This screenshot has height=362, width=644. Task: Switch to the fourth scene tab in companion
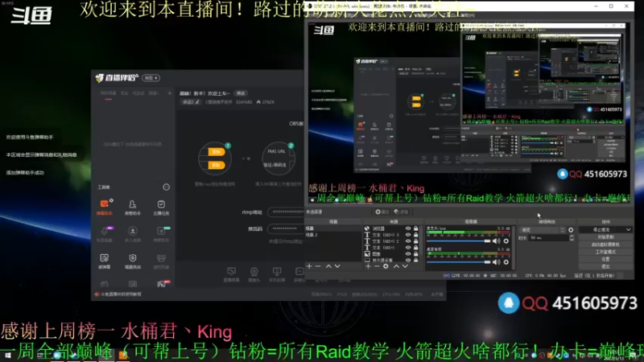point(153,93)
